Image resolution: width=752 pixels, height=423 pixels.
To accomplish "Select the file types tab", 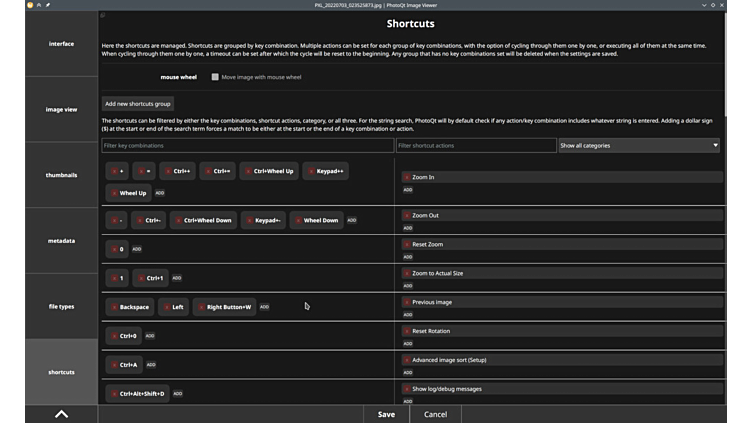I will click(61, 307).
